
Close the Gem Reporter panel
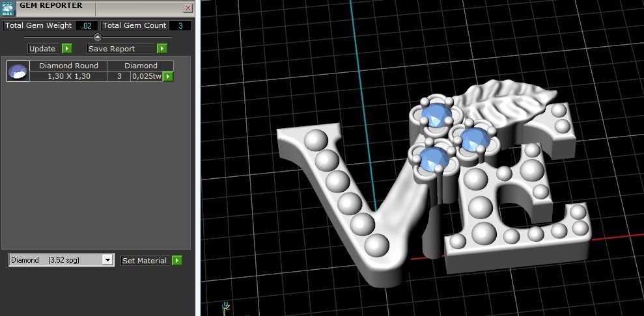pyautogui.click(x=188, y=8)
